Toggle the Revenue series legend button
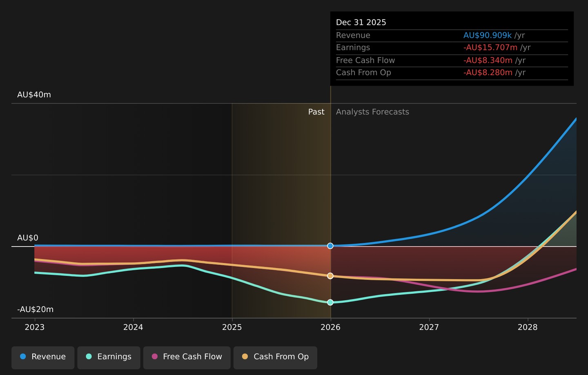 tap(43, 357)
